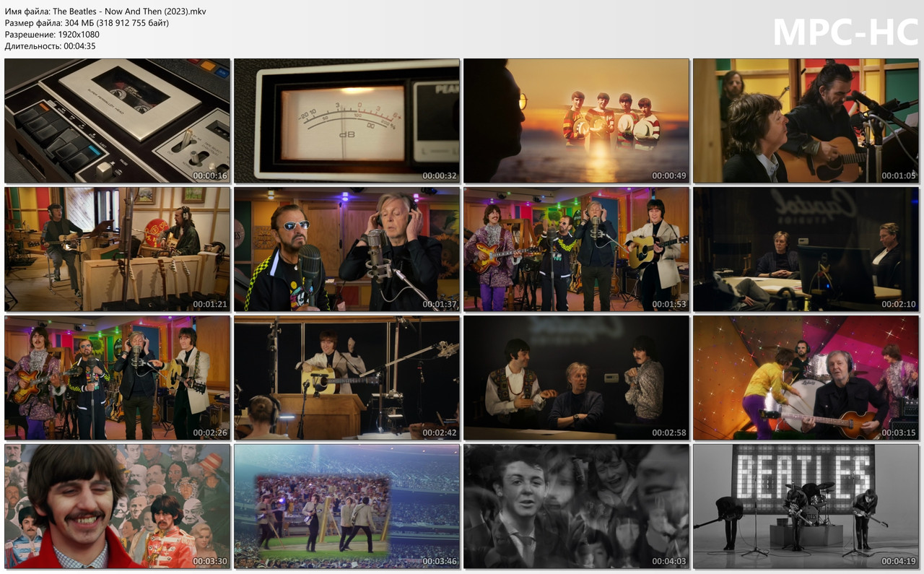Select the thumbnail at 00:00:16 cassette deck
This screenshot has width=924, height=574.
tap(117, 121)
